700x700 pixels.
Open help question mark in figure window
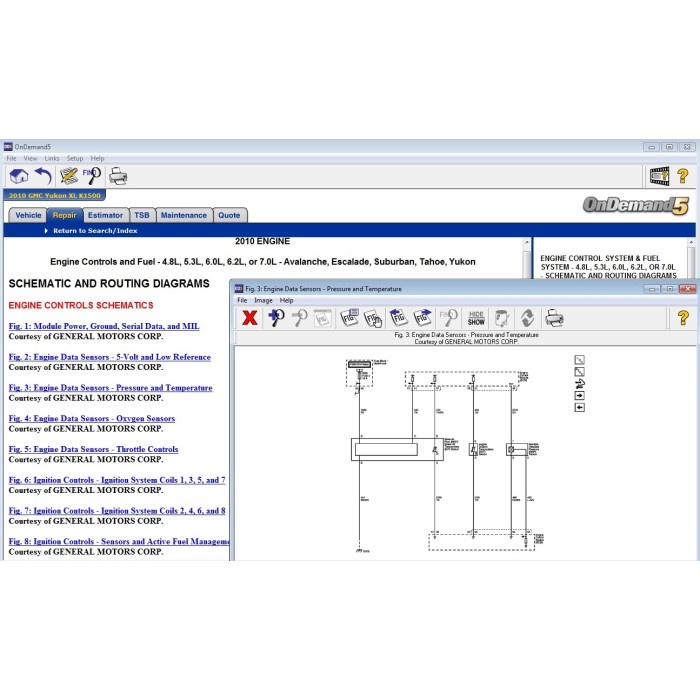click(683, 318)
